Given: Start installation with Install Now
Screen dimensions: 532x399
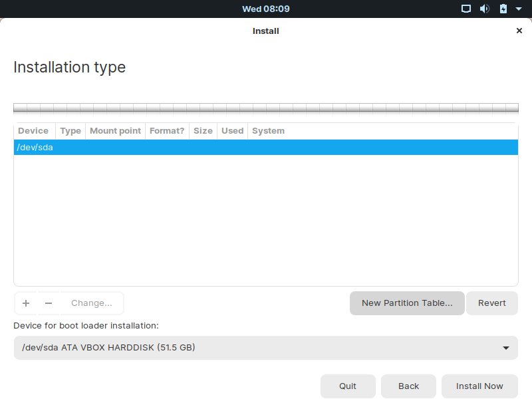Looking at the screenshot, I should click(479, 386).
